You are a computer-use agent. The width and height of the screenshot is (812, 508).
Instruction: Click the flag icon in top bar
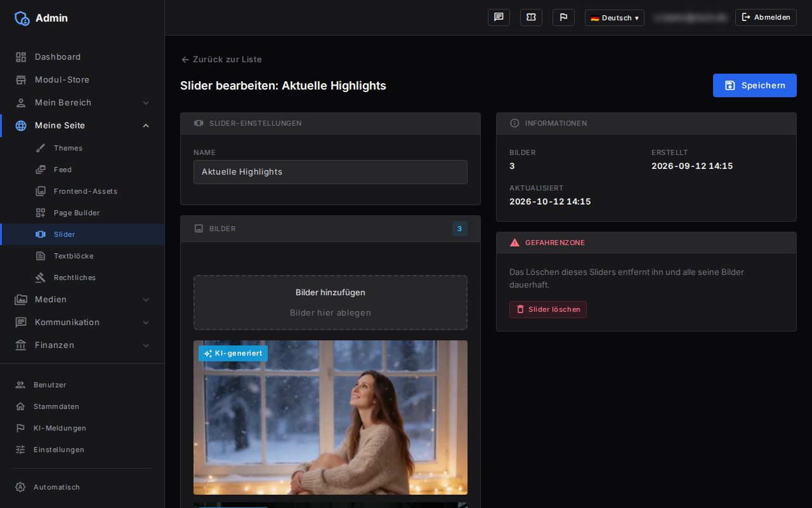pyautogui.click(x=563, y=18)
